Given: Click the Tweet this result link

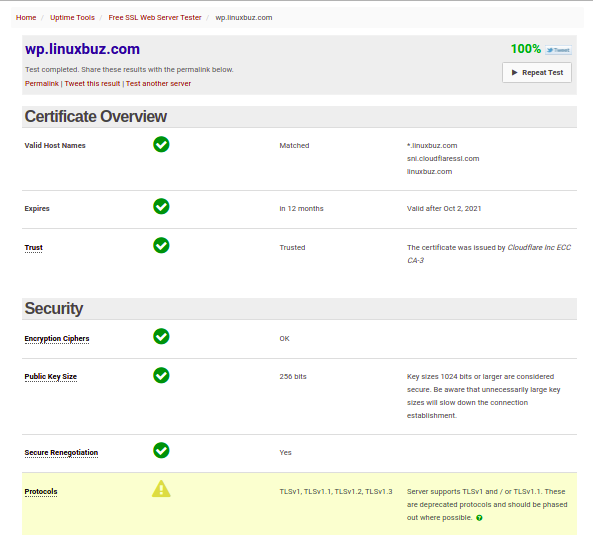Looking at the screenshot, I should point(92,84).
